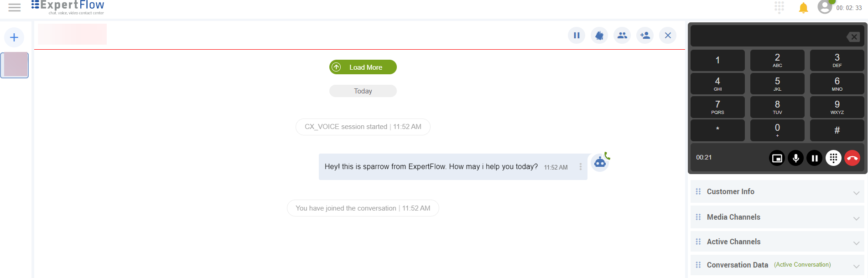Click the Load More button
Screen dimensions: 868x278
pos(363,67)
